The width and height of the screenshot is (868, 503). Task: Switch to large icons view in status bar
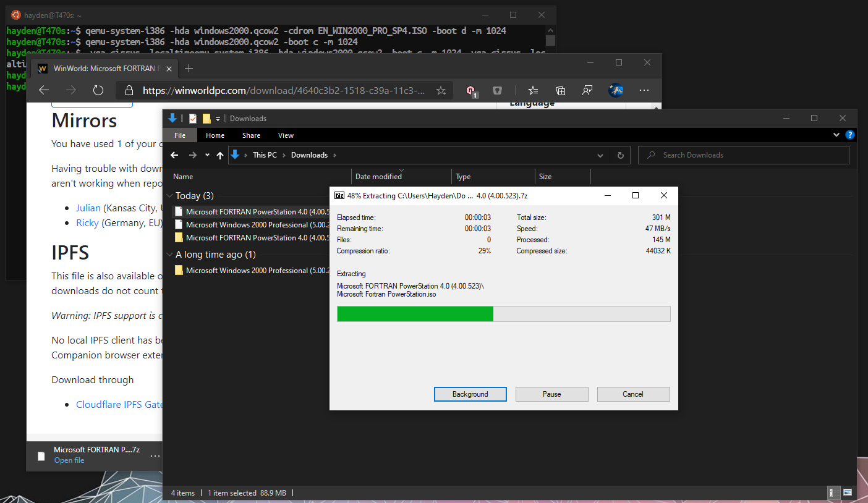click(x=847, y=492)
